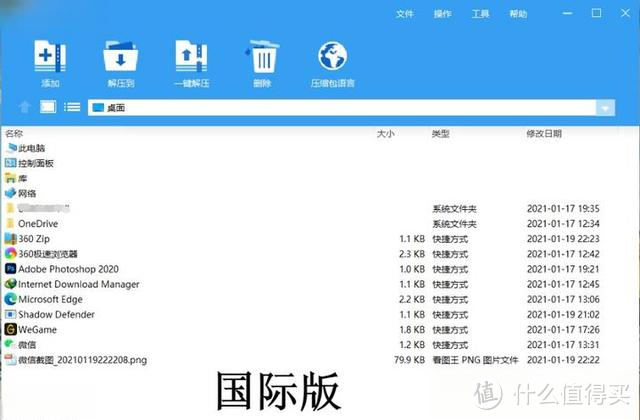
Task: Expand the address bar dropdown arrow
Action: tap(605, 108)
